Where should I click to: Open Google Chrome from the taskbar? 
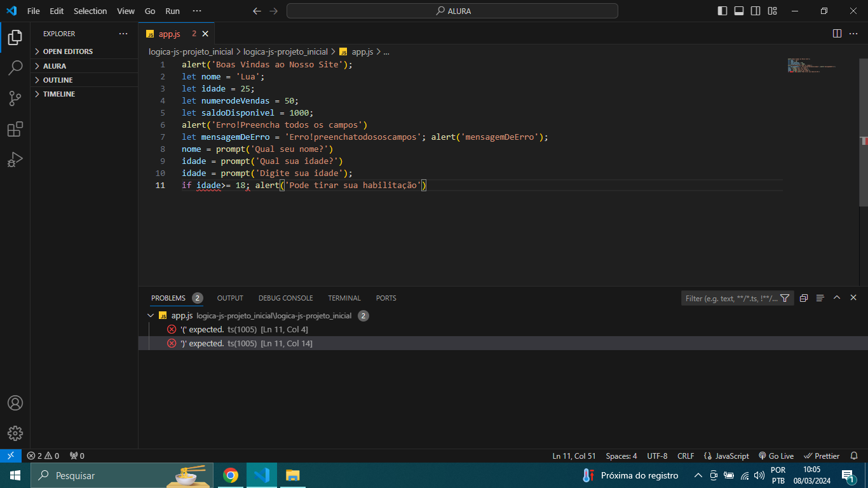pos(231,475)
